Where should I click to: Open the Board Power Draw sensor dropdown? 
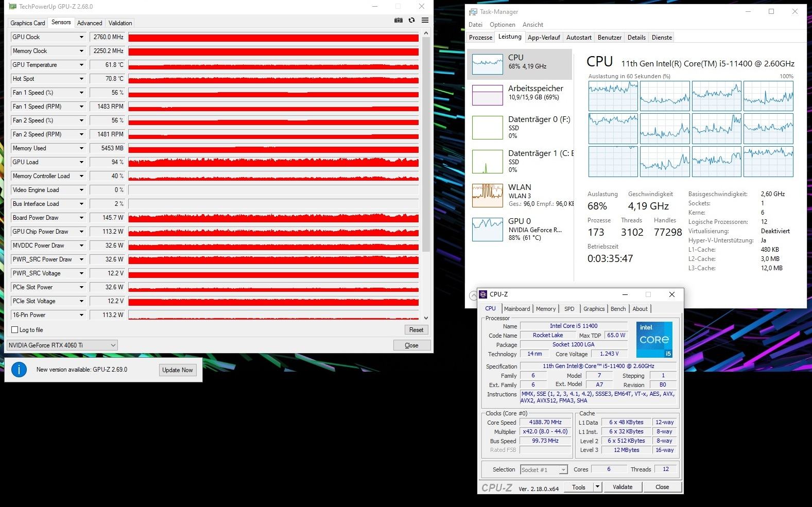click(x=81, y=218)
